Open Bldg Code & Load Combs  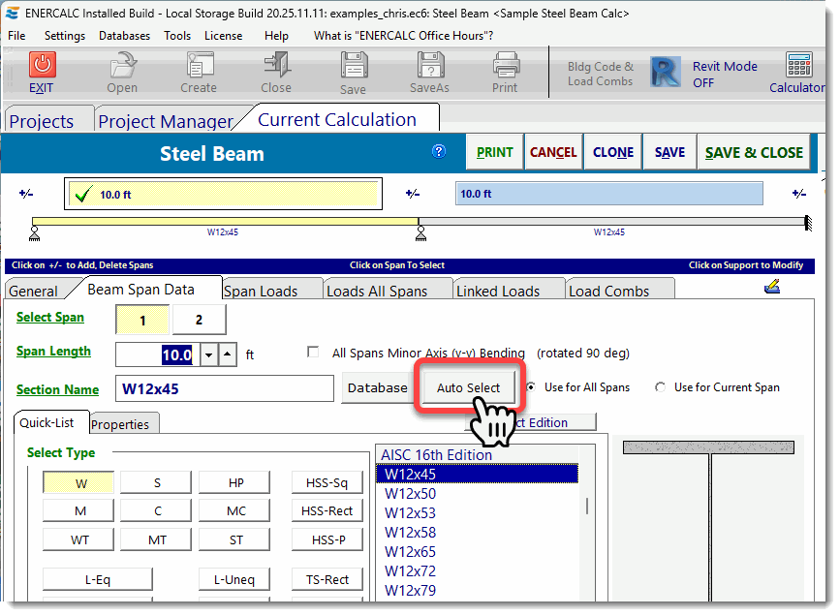tap(601, 74)
